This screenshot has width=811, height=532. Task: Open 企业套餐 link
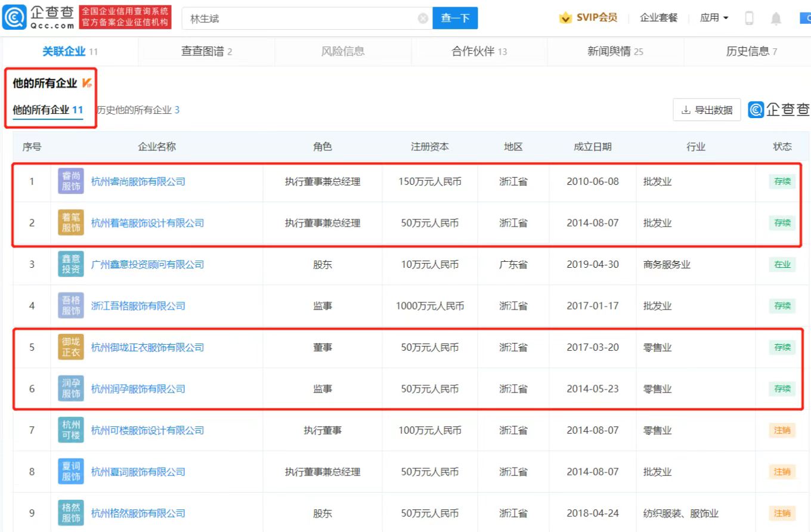point(659,18)
